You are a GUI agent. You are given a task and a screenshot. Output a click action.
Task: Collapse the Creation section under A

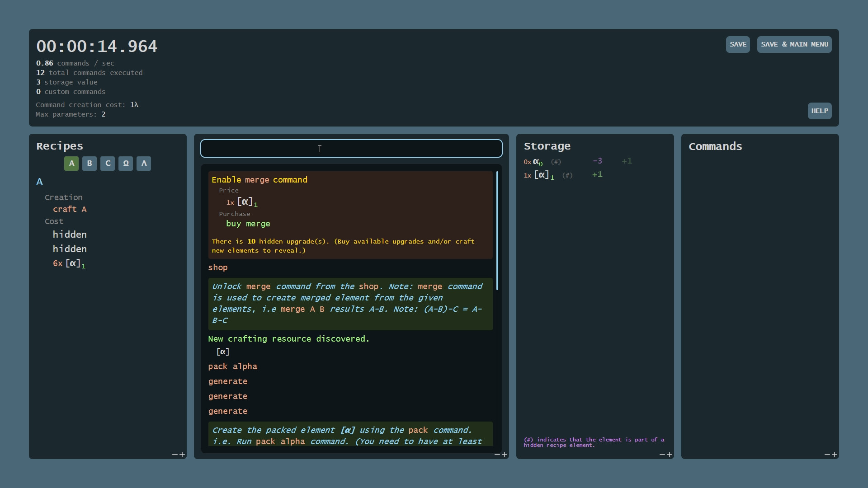63,197
